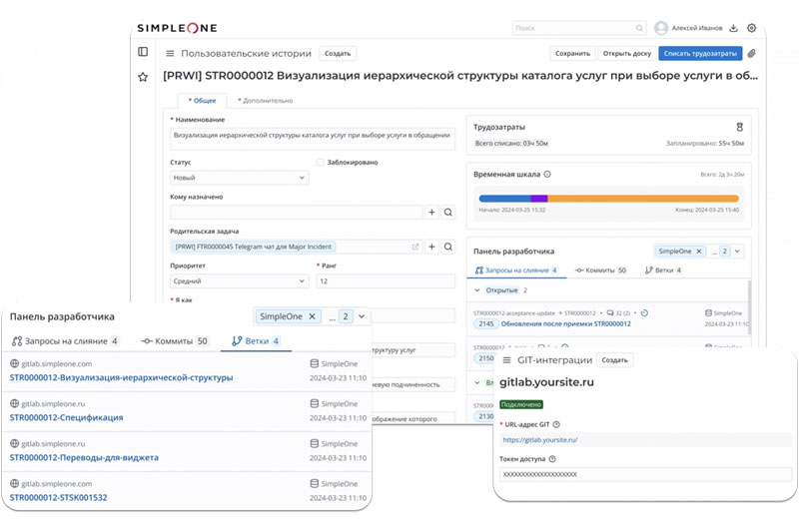
Task: Open branch link STR0000012-Спецификация
Action: coord(67,417)
